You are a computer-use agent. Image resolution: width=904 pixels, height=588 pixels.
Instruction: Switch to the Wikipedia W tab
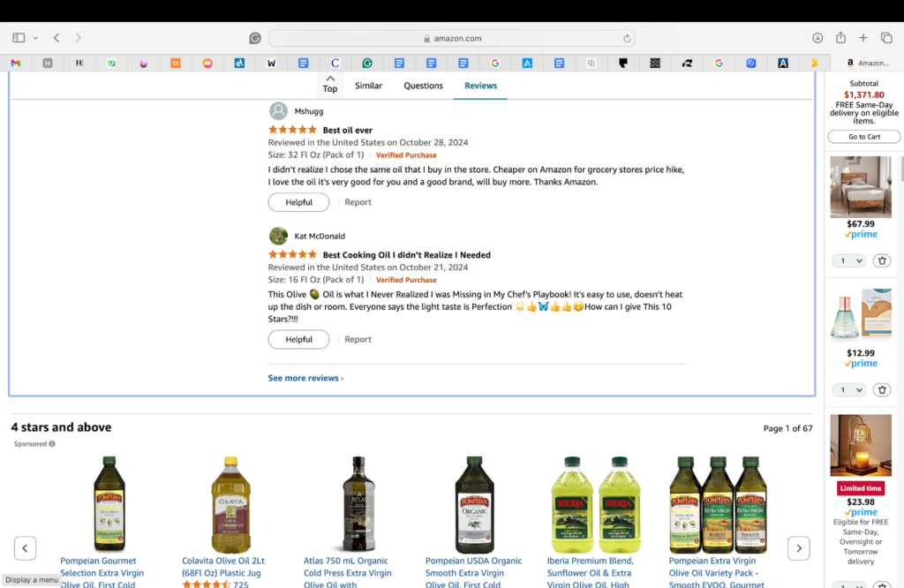coord(271,63)
